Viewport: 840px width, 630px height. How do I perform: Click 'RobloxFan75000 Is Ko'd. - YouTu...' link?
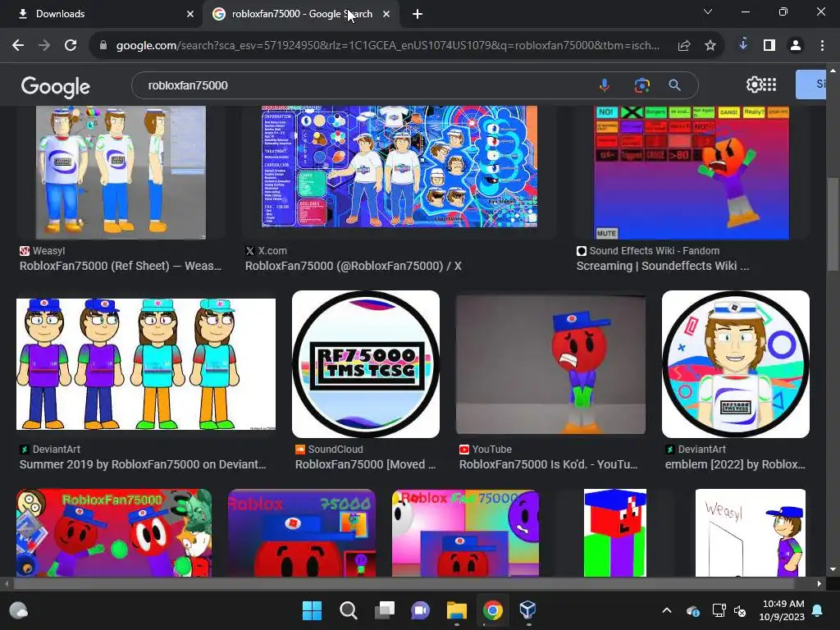pos(548,464)
